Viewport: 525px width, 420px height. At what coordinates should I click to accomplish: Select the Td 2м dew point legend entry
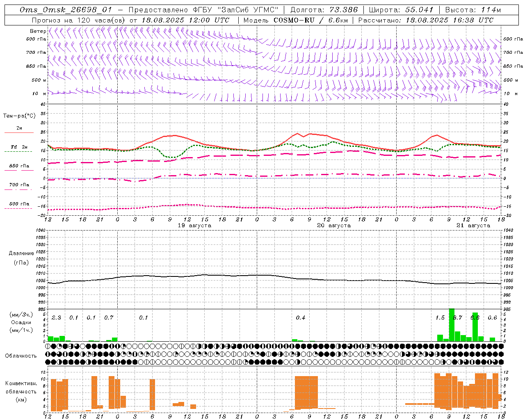pos(19,148)
